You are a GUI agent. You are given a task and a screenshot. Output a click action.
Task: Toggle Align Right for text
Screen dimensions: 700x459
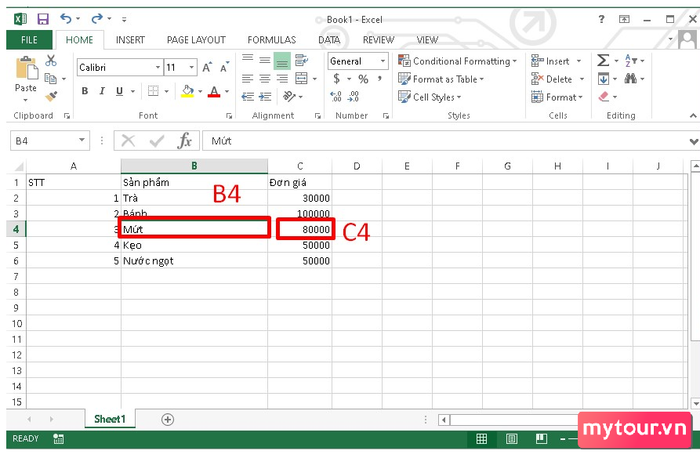[x=282, y=79]
